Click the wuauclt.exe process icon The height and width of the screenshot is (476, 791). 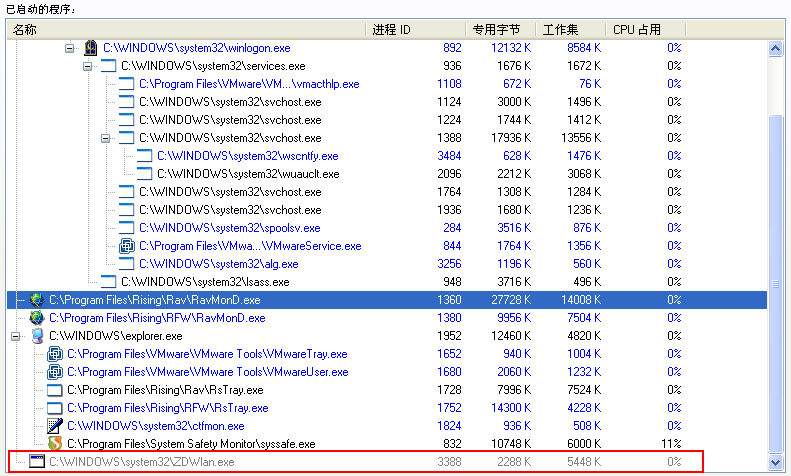coord(145,174)
